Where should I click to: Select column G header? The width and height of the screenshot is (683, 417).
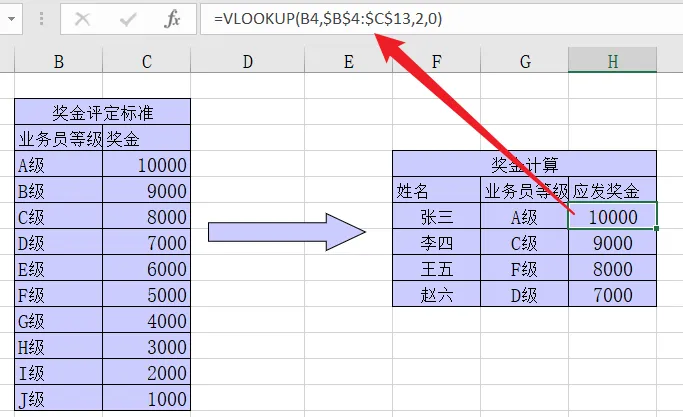524,62
